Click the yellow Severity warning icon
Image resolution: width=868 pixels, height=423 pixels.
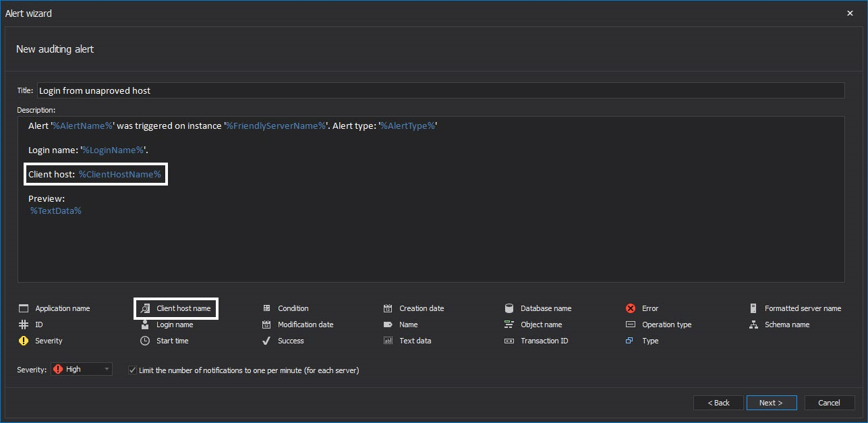(x=24, y=341)
